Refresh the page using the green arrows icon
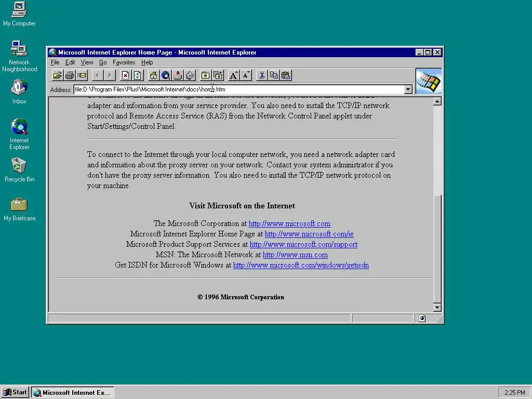Image resolution: width=532 pixels, height=399 pixels. click(137, 75)
